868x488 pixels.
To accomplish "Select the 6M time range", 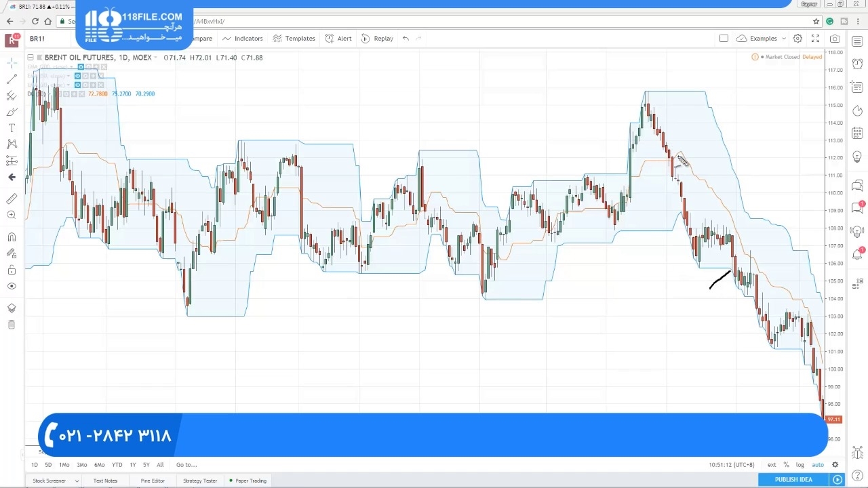I will pyautogui.click(x=100, y=465).
